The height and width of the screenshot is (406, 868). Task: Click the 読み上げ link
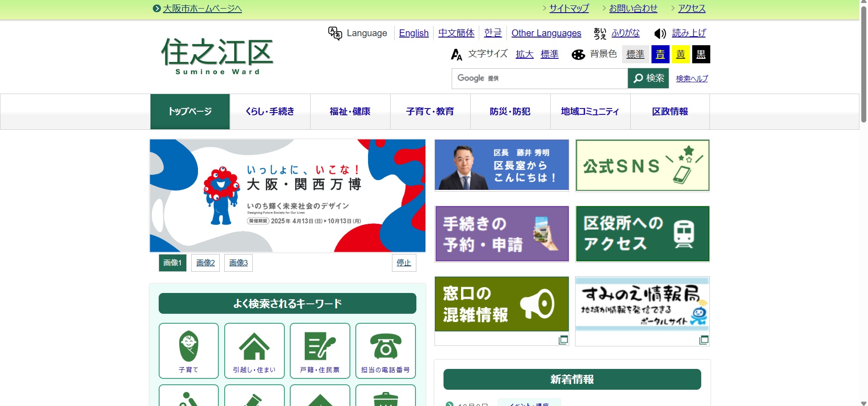(689, 33)
